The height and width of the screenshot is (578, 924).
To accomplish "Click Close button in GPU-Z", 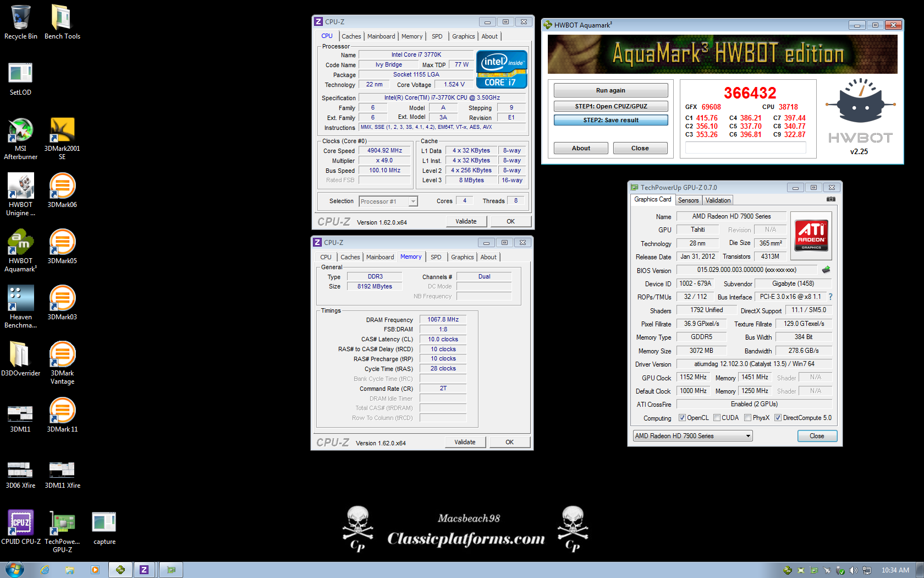I will pos(817,436).
